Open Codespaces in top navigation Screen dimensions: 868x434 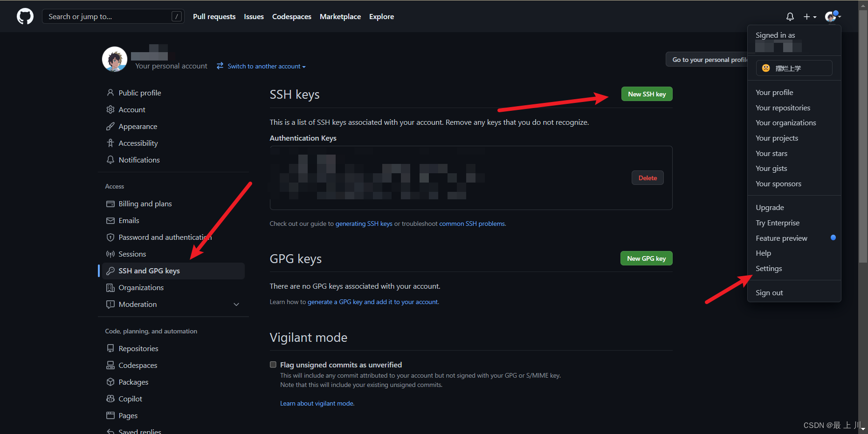coord(292,16)
